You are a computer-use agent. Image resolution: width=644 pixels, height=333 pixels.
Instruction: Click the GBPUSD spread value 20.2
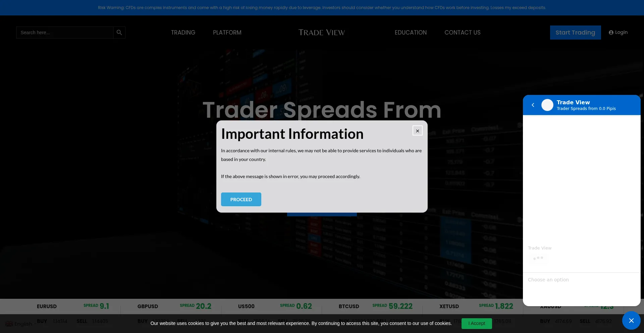(204, 306)
